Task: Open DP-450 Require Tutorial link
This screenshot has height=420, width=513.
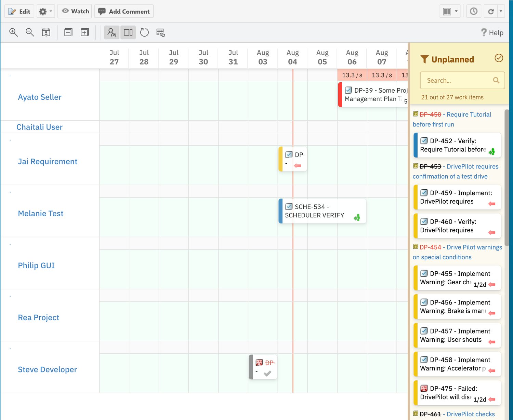Action: 452,119
